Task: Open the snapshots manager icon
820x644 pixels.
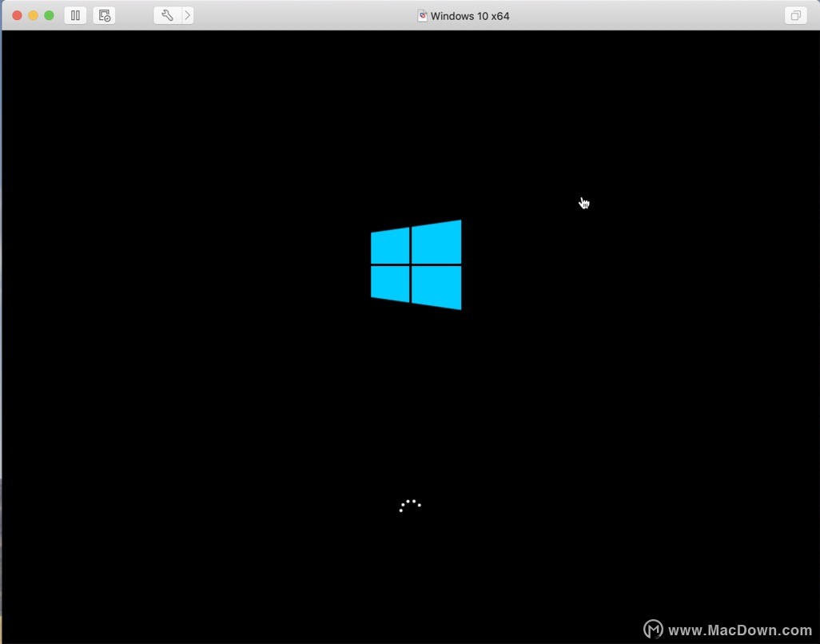Action: point(104,16)
